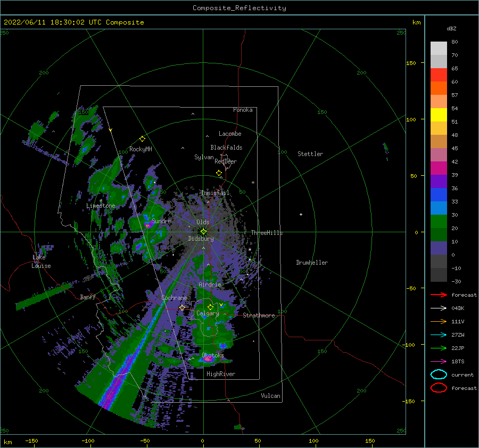Screen dimensions: 479x448
Task: Pick the green 22JP arrow legend entry
Action: (439, 348)
